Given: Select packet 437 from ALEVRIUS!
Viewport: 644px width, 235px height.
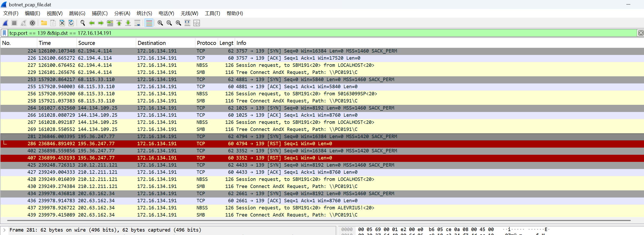Looking at the screenshot, I should tap(322, 208).
